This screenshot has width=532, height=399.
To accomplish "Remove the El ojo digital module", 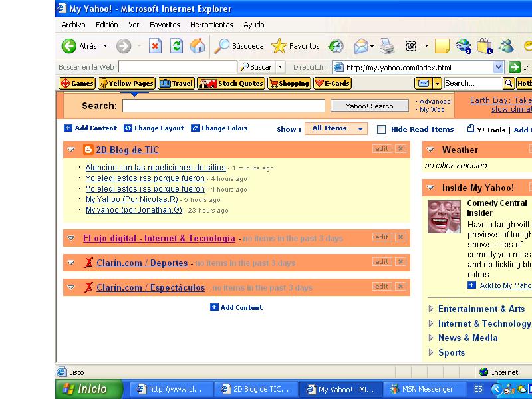I will [401, 237].
